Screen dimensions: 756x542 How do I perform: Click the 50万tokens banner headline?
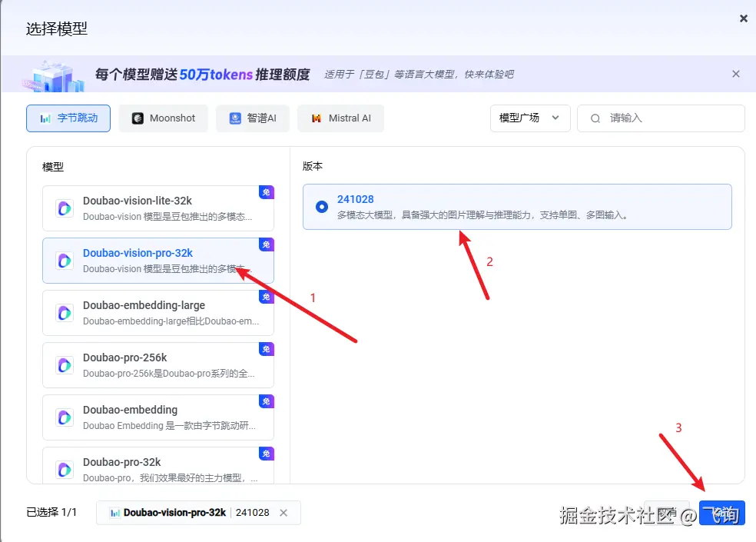202,75
